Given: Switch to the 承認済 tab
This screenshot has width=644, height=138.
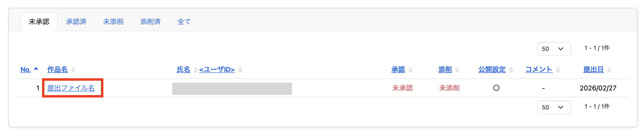Looking at the screenshot, I should coord(76,22).
